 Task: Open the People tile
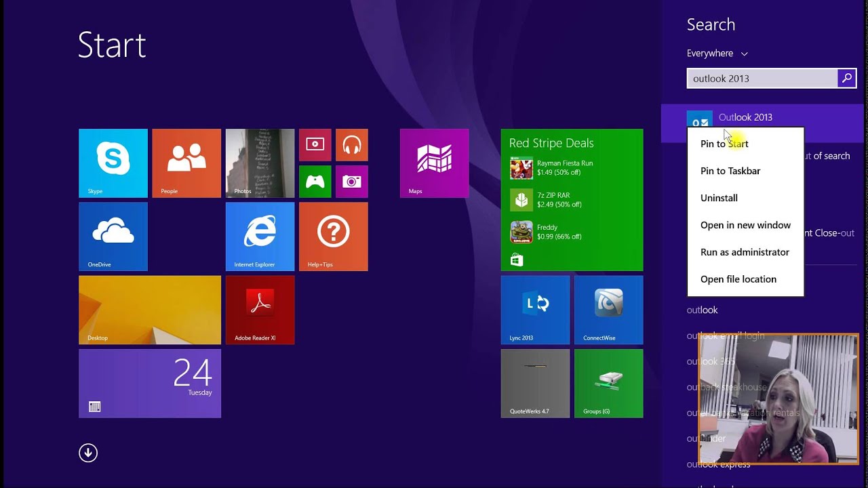point(186,163)
